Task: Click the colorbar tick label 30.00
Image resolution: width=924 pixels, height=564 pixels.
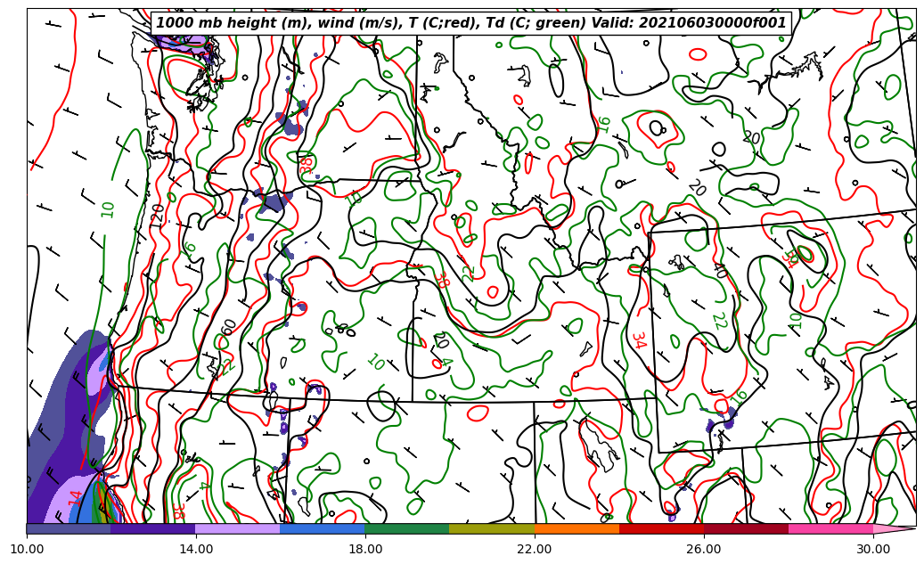Action: tap(873, 549)
